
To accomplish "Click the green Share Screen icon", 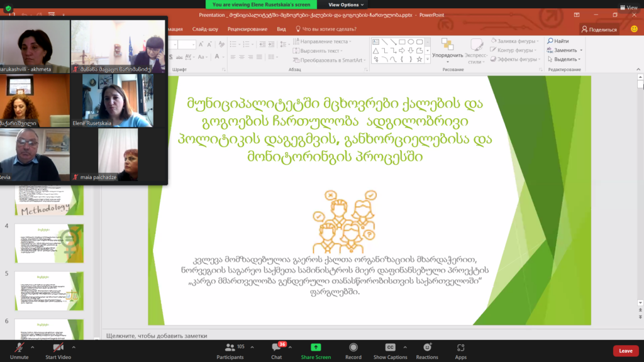I will [x=315, y=348].
